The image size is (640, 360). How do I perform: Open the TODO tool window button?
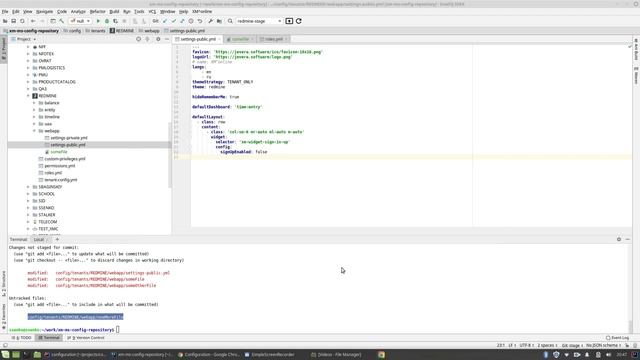click(22, 338)
